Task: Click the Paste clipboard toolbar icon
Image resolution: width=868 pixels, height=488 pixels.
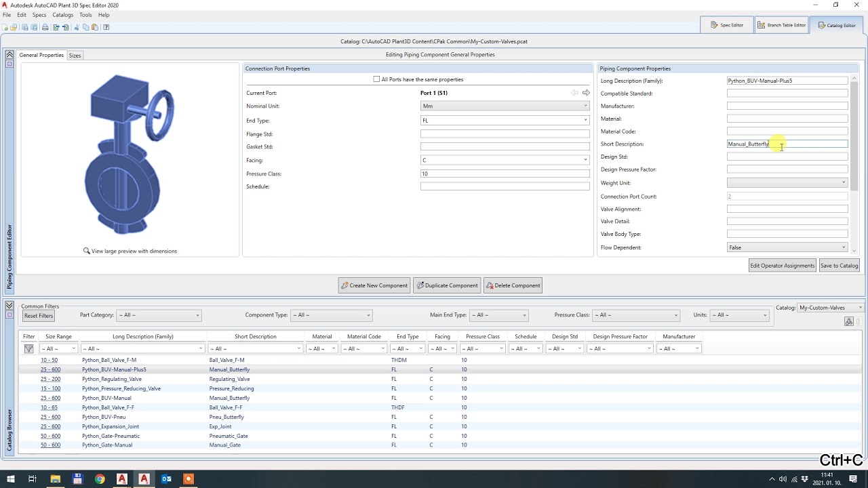Action: pos(95,27)
